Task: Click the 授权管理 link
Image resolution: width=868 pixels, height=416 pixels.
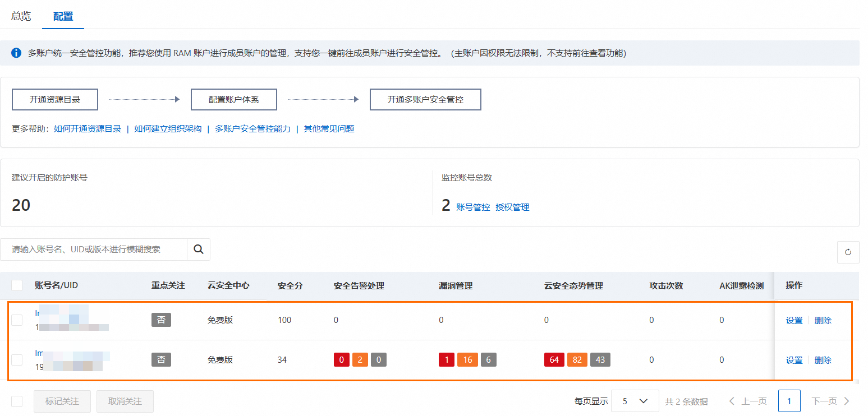Action: [512, 207]
